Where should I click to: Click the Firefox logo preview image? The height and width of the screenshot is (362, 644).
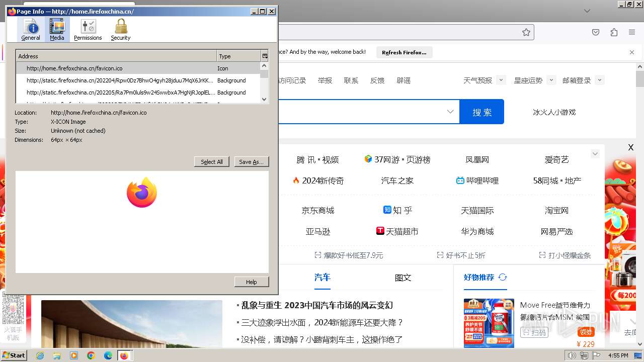[x=142, y=193]
